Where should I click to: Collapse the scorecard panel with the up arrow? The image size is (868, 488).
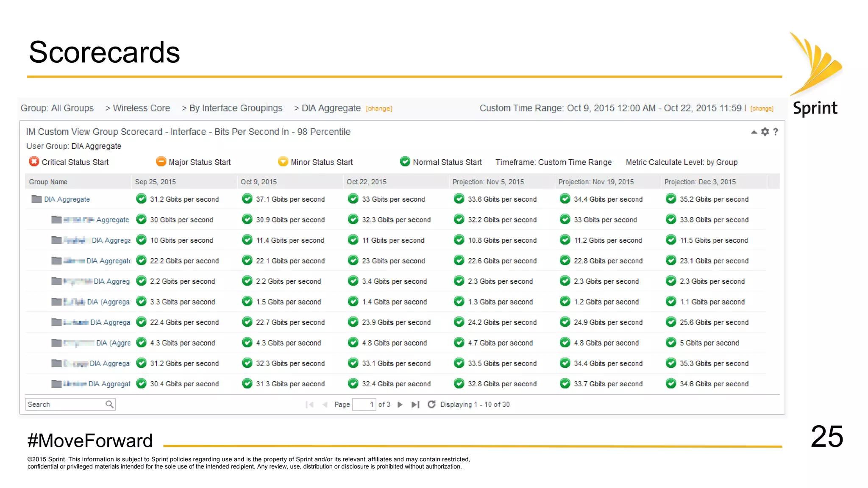point(754,132)
